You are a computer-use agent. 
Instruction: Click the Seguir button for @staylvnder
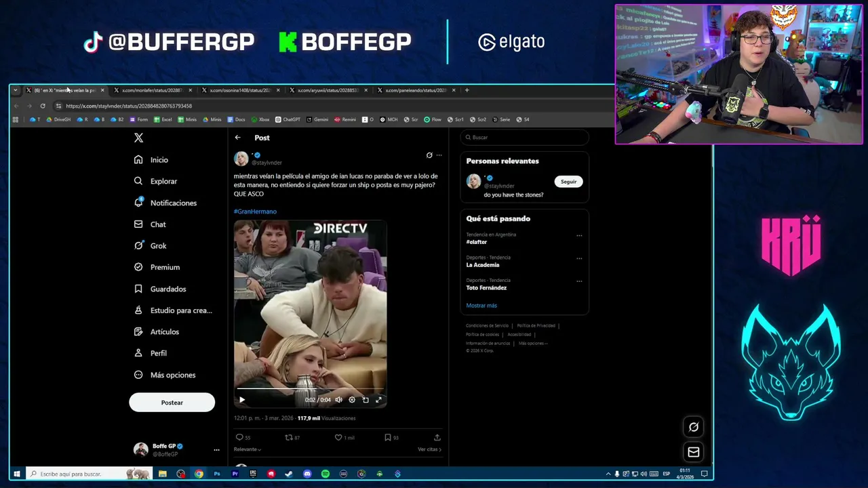pos(568,182)
